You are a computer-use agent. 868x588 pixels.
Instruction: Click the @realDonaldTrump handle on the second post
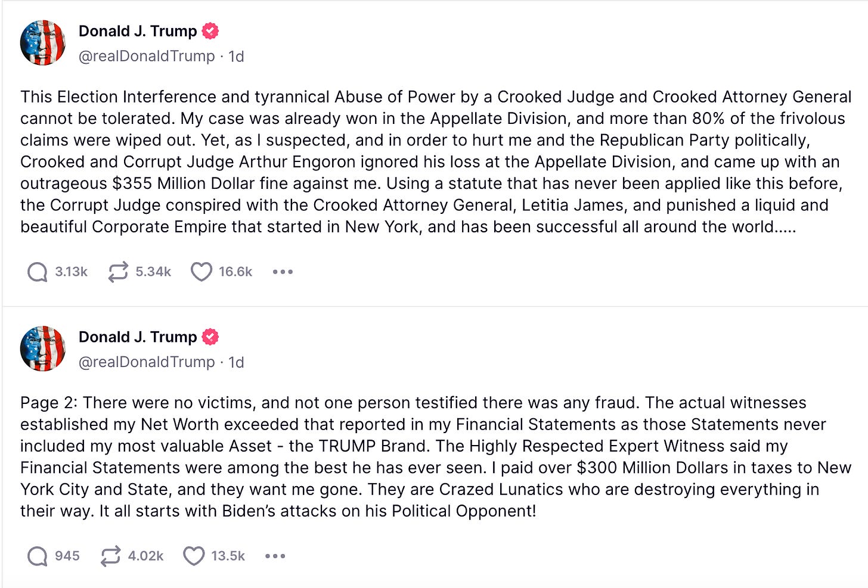pyautogui.click(x=147, y=362)
